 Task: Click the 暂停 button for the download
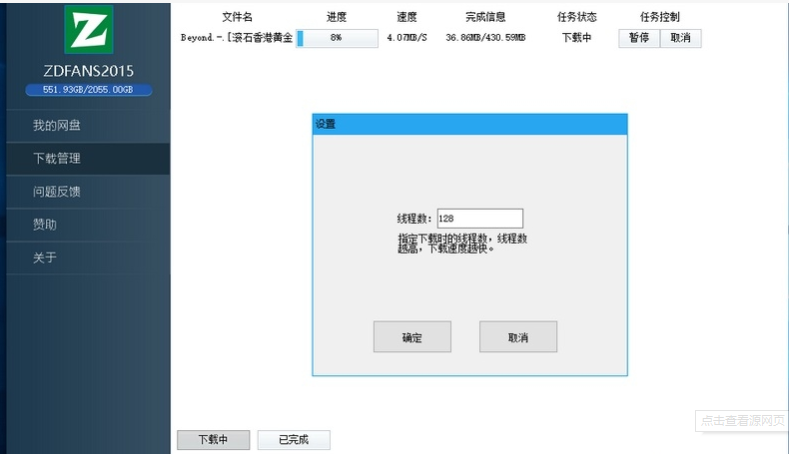tap(639, 38)
